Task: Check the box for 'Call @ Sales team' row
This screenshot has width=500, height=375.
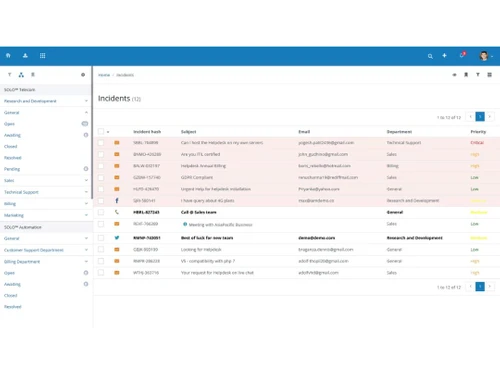Action: coord(101,212)
